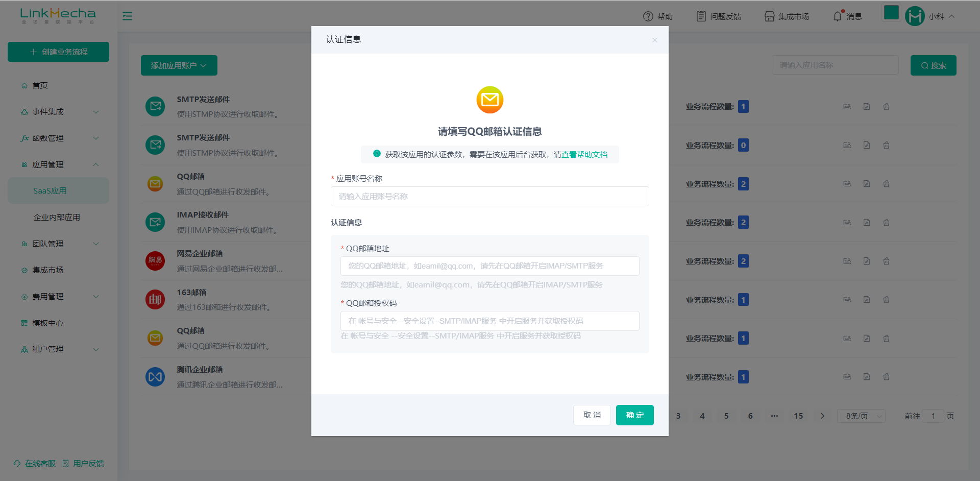
Task: Click the user avatar icon
Action: (915, 16)
